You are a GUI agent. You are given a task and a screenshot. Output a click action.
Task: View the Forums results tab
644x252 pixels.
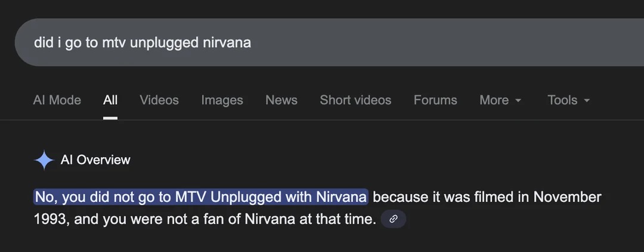click(x=435, y=100)
